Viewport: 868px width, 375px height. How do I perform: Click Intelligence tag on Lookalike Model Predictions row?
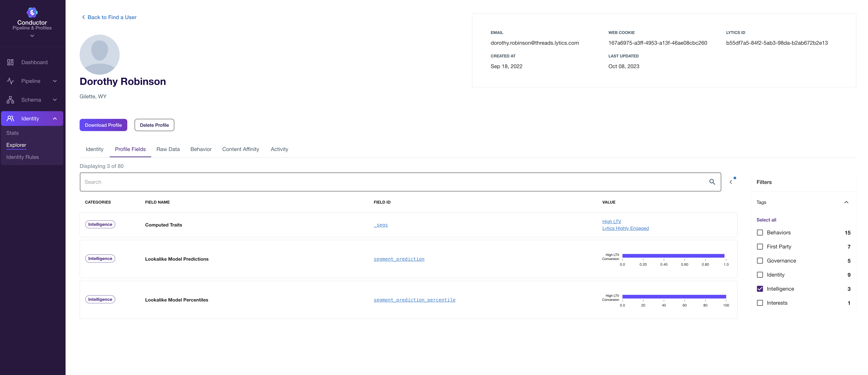point(100,258)
